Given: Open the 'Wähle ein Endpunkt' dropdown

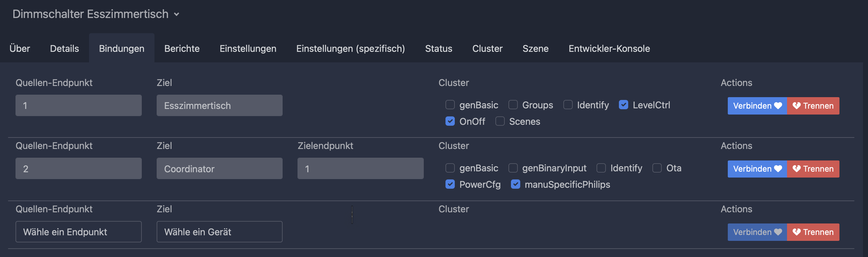Looking at the screenshot, I should (78, 232).
